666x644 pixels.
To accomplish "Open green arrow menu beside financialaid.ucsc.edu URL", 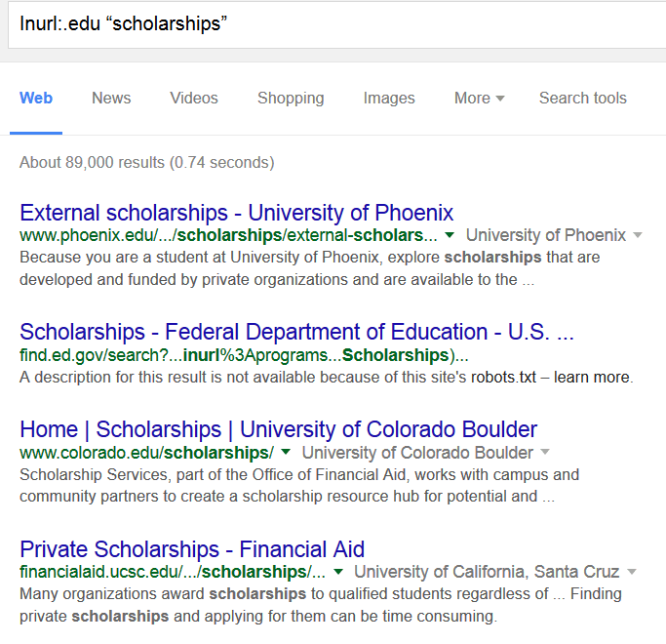I will pos(338,572).
